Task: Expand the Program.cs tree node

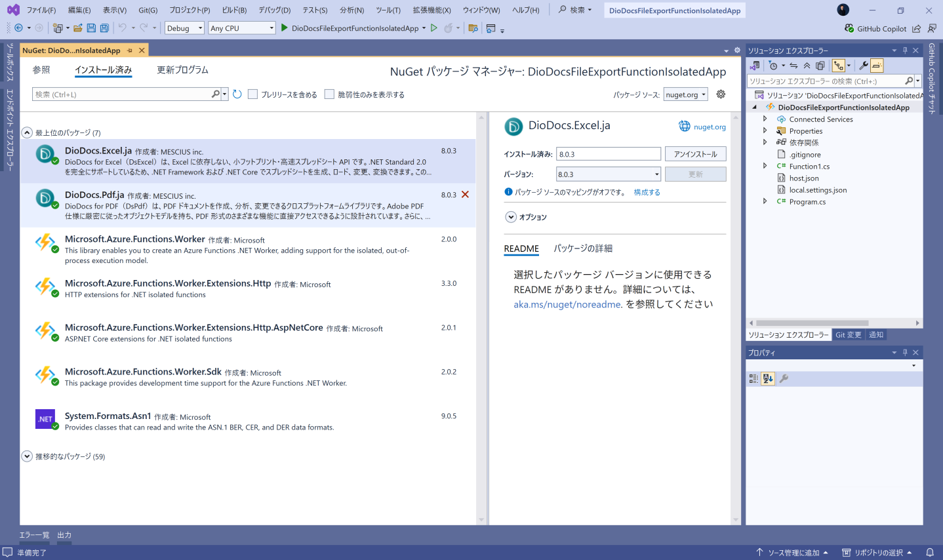Action: click(x=765, y=202)
